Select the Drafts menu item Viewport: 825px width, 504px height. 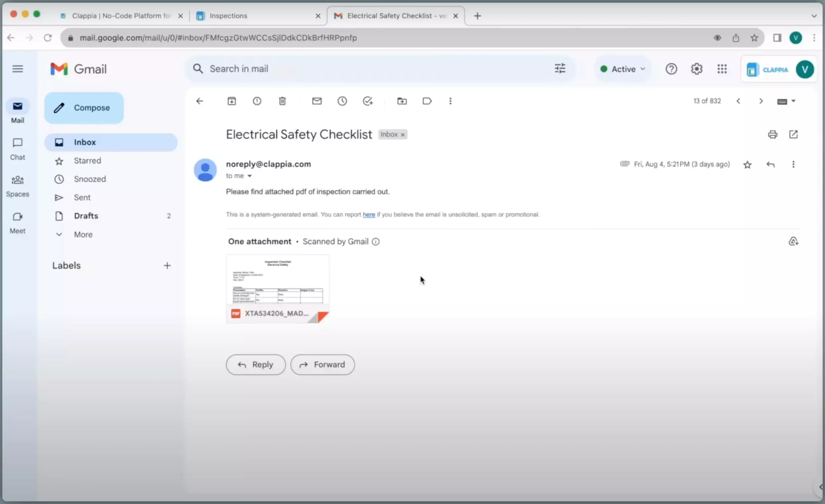[x=86, y=215]
